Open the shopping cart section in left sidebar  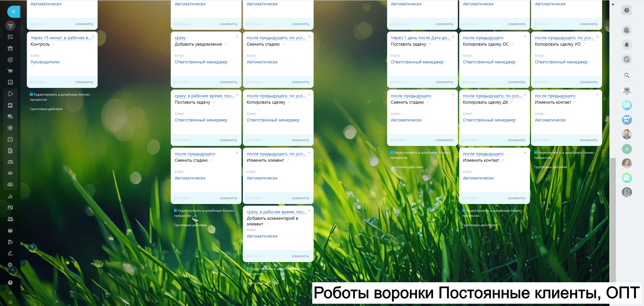[10, 71]
